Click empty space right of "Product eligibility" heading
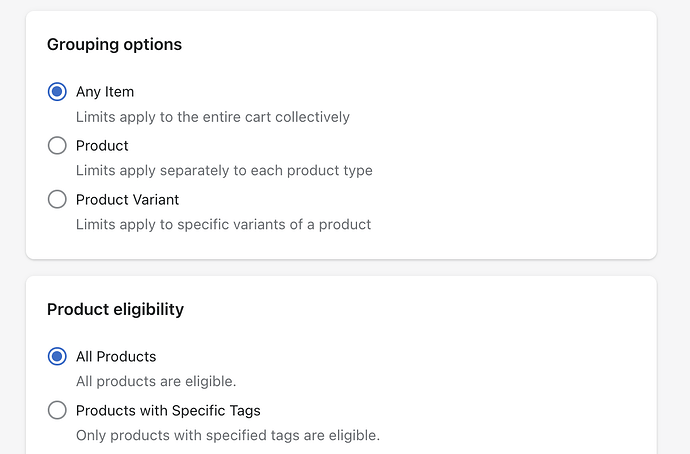The image size is (690, 454). click(x=420, y=309)
